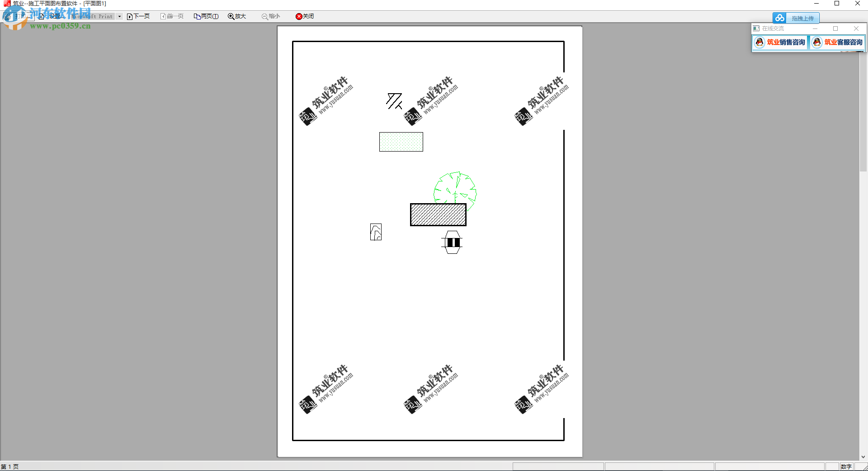
Task: Click the 在线交流 window title icon
Action: [756, 29]
